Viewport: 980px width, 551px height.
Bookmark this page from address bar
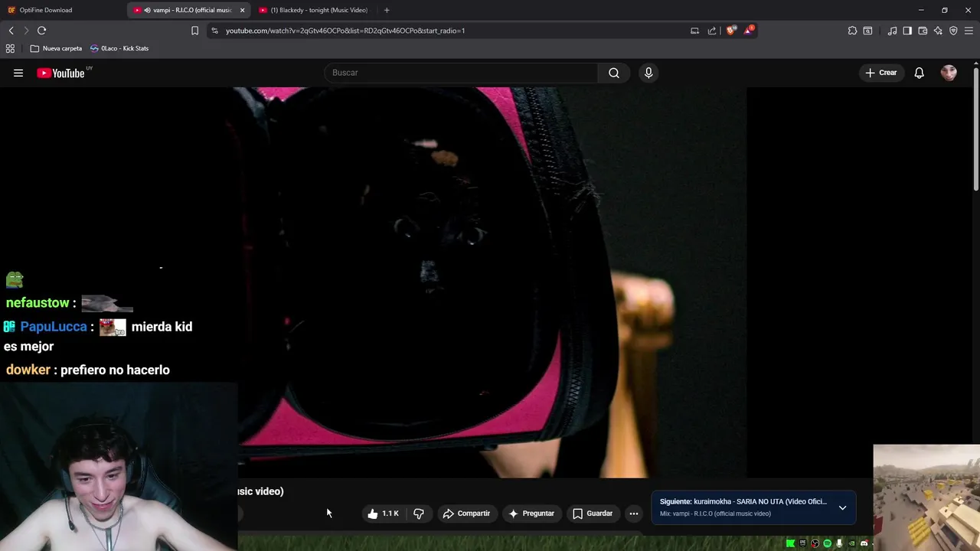pos(194,31)
